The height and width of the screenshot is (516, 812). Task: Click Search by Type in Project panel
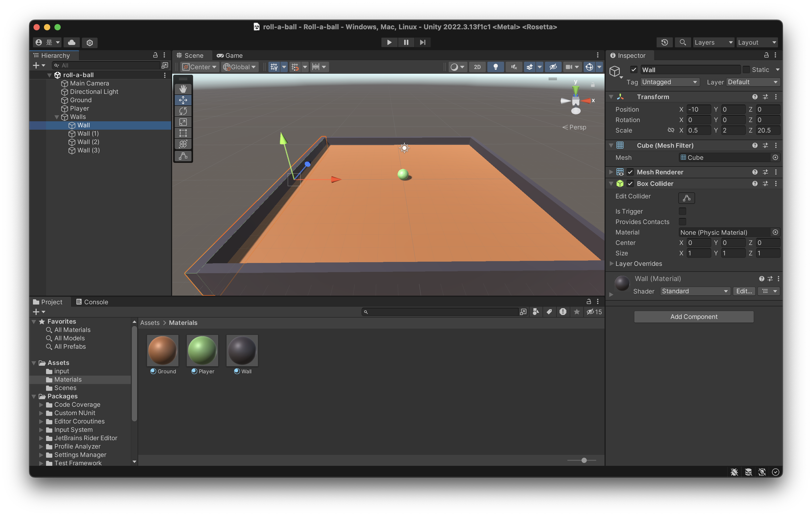click(x=536, y=312)
